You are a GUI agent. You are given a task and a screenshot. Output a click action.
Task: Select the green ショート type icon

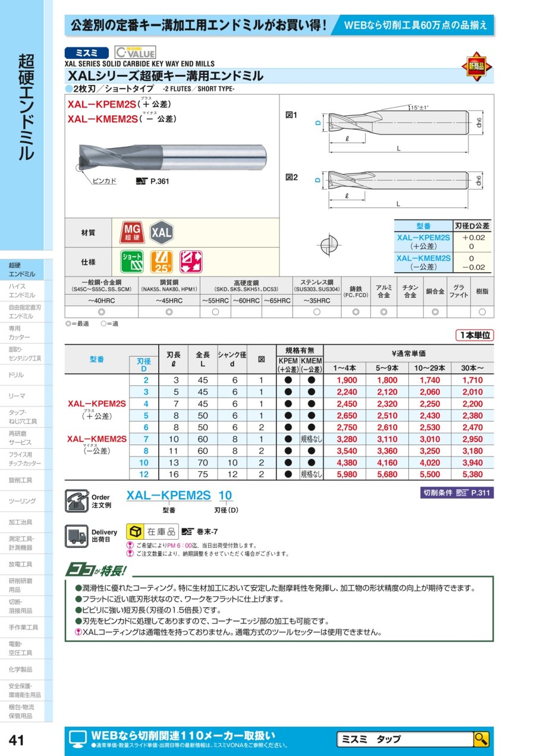[x=132, y=262]
